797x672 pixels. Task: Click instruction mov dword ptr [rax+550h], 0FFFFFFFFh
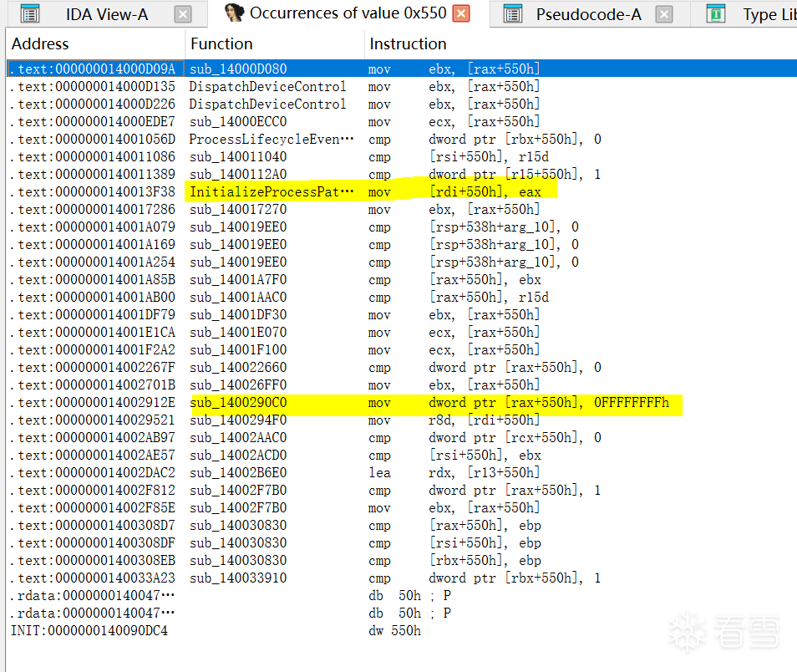519,402
